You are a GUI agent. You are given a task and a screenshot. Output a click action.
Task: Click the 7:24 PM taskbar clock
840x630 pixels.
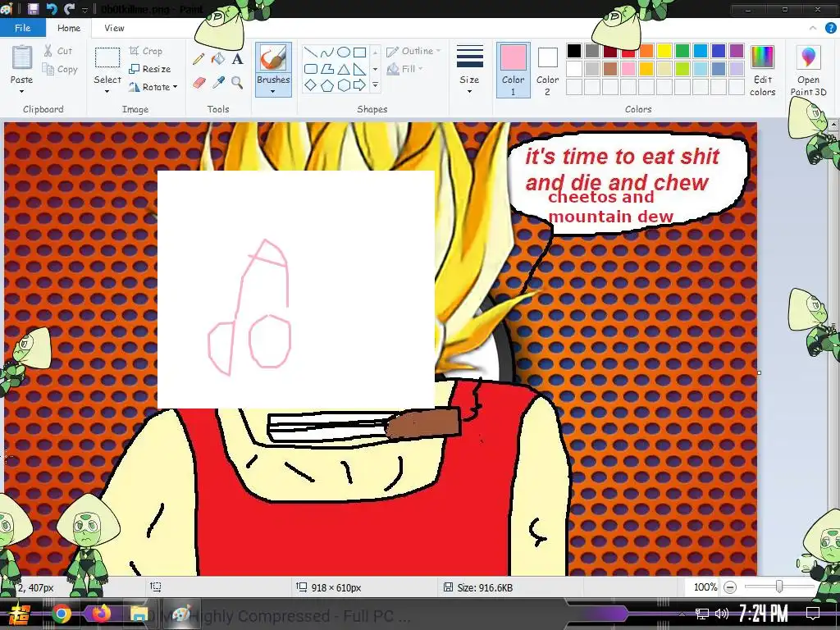763,613
